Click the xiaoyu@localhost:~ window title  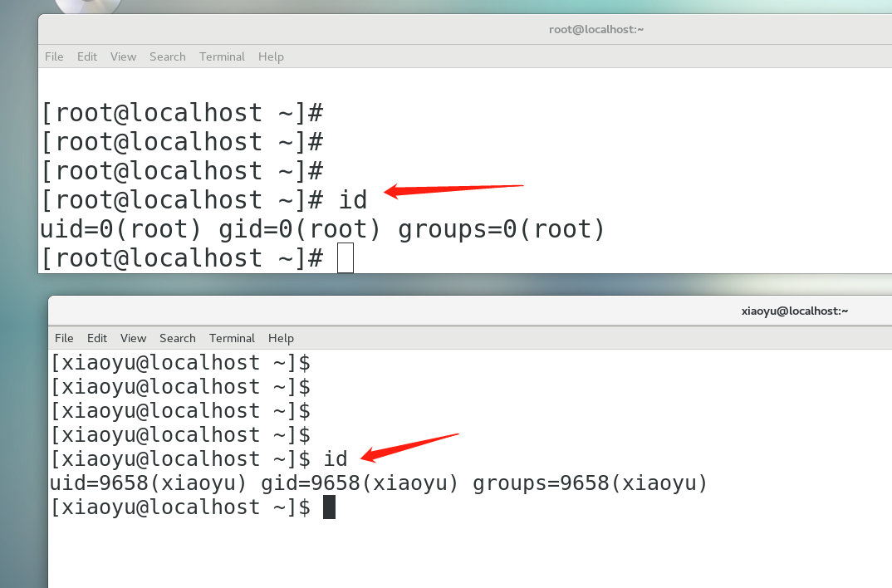click(794, 311)
